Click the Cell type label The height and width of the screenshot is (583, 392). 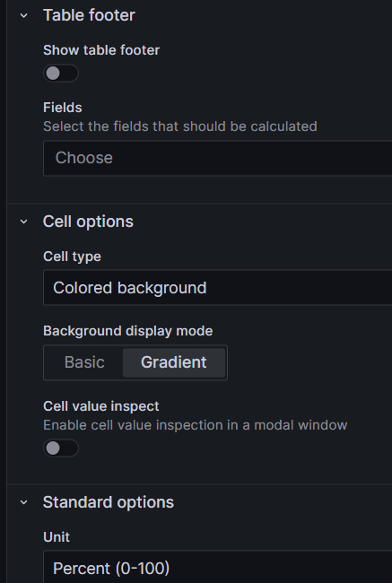tap(72, 257)
